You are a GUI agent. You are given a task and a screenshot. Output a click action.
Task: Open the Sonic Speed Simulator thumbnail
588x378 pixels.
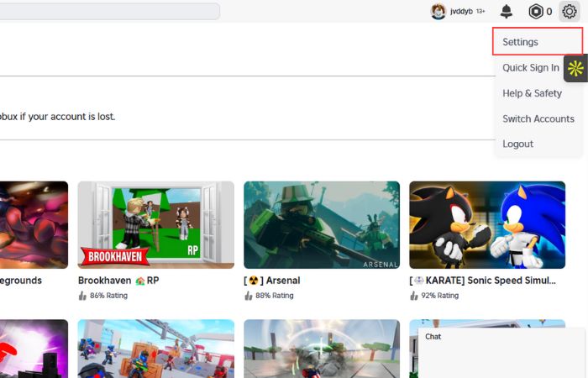(487, 225)
